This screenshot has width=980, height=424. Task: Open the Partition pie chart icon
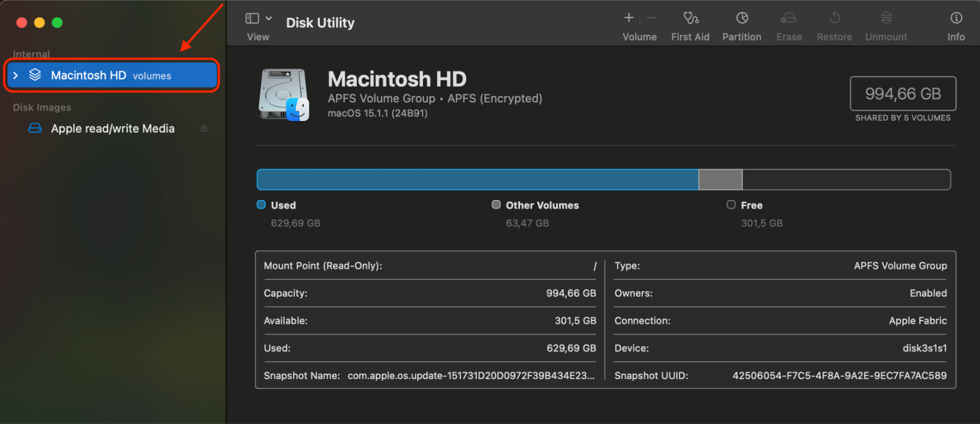point(742,18)
